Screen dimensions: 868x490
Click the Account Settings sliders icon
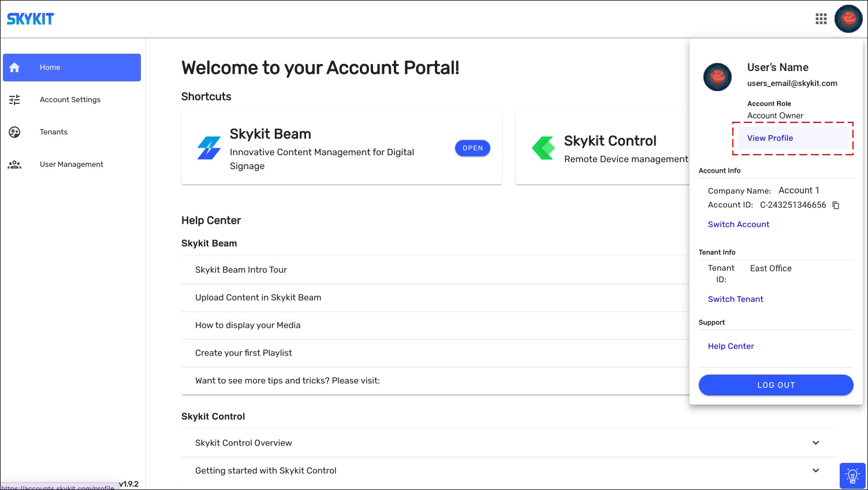pos(14,100)
